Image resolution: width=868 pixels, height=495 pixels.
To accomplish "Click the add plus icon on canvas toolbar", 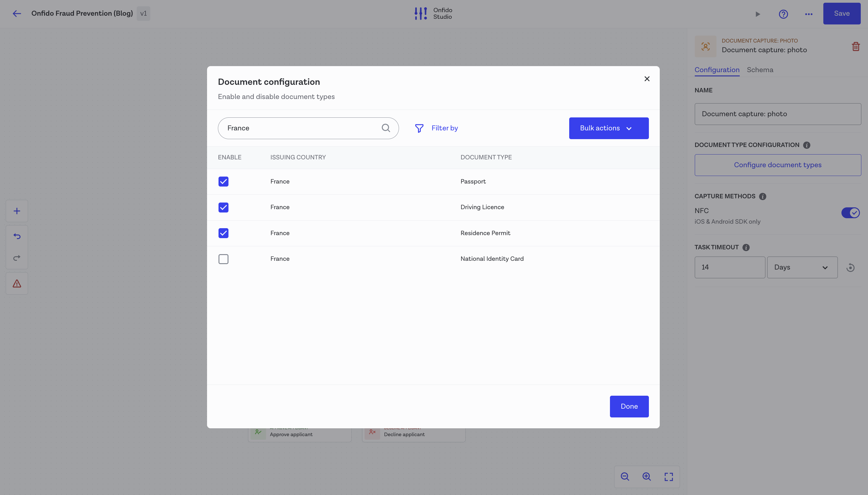I will pos(17,211).
